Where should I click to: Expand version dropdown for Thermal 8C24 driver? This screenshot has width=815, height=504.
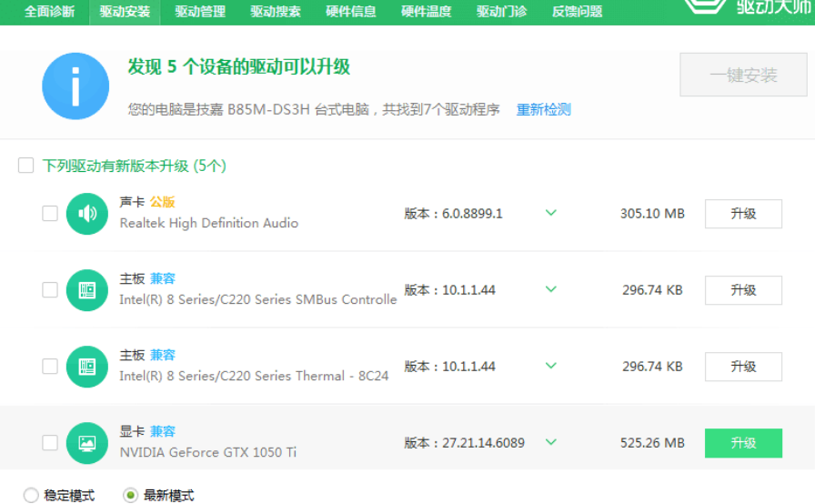[550, 367]
